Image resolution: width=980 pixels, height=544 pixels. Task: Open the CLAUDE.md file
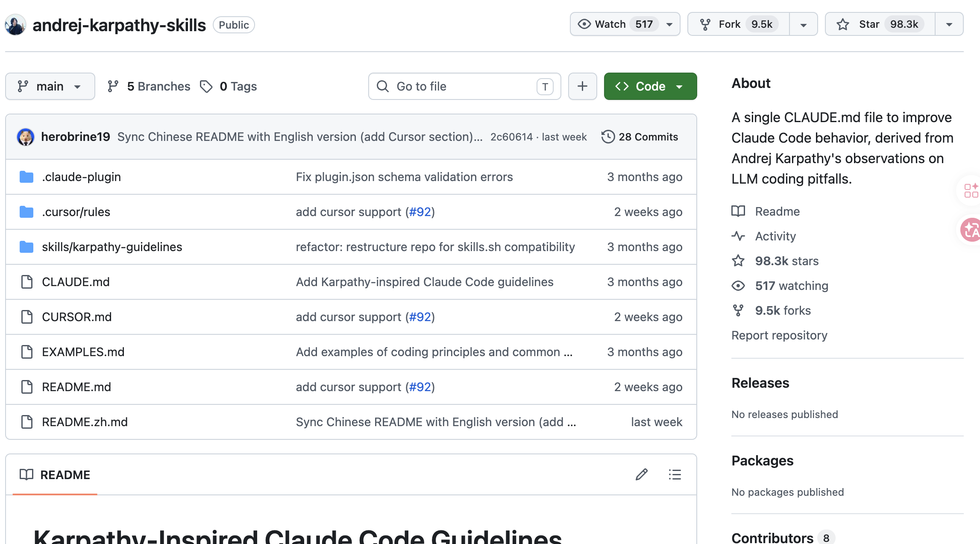click(76, 282)
